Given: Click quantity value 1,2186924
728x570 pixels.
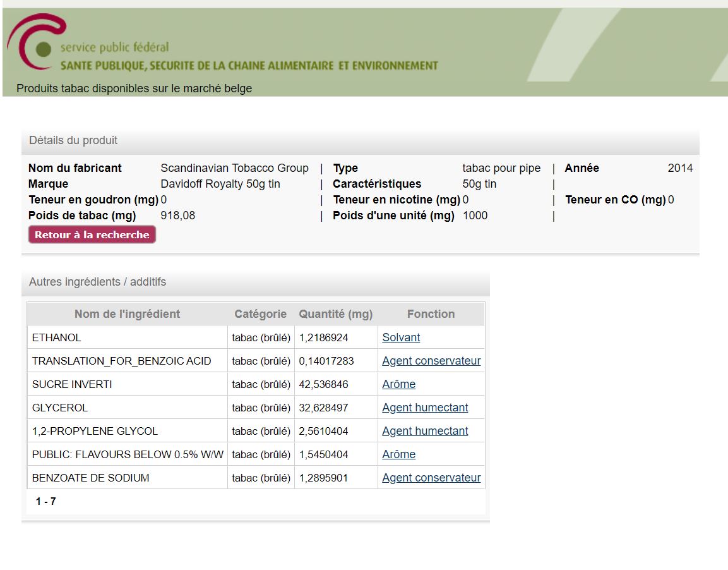Looking at the screenshot, I should [x=324, y=337].
